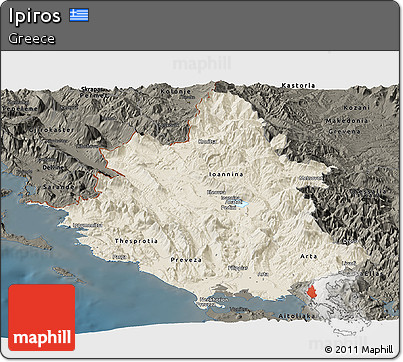This screenshot has width=403, height=362.
Task: Click the '© 2011 Maphill' copyright text
Action: [x=359, y=350]
